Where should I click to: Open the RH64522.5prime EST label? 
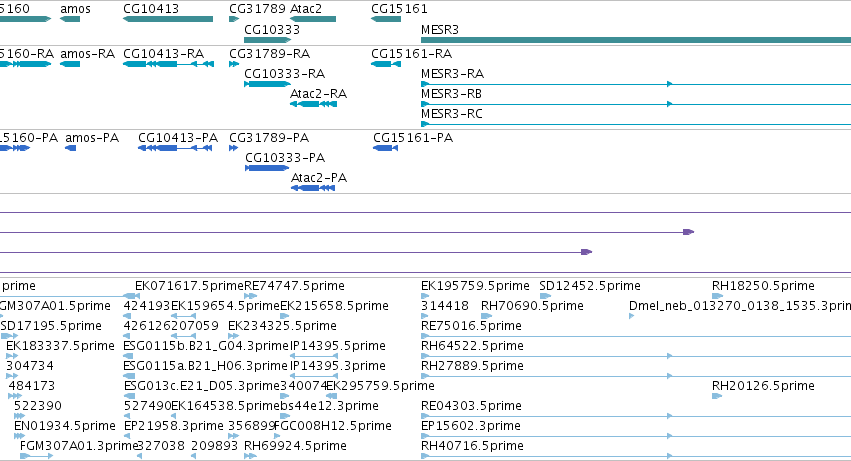click(473, 346)
